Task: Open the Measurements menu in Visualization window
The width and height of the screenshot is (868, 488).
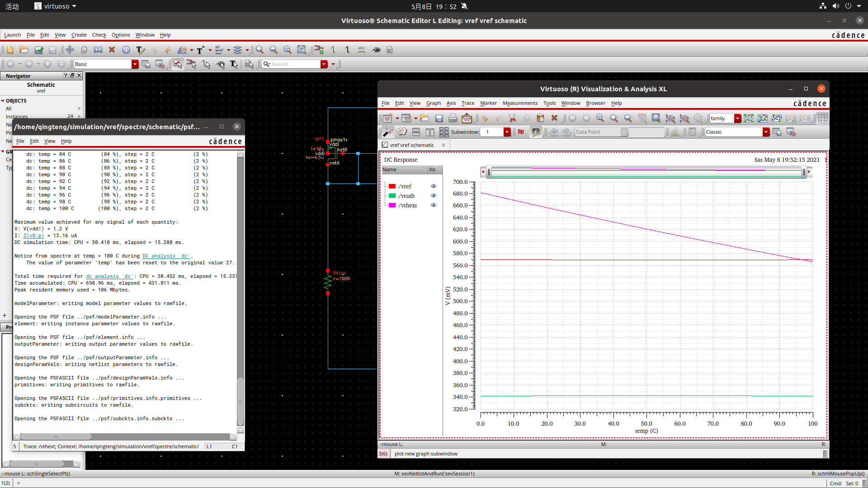Action: [x=520, y=103]
